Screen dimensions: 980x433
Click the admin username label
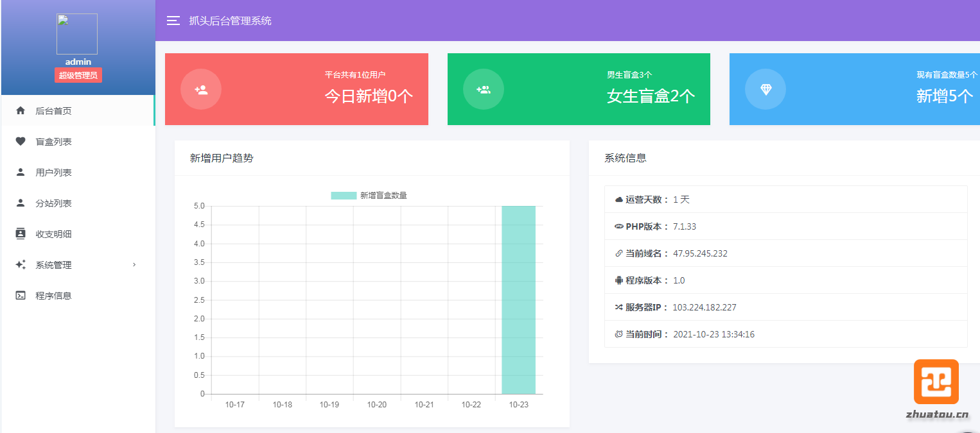click(78, 62)
